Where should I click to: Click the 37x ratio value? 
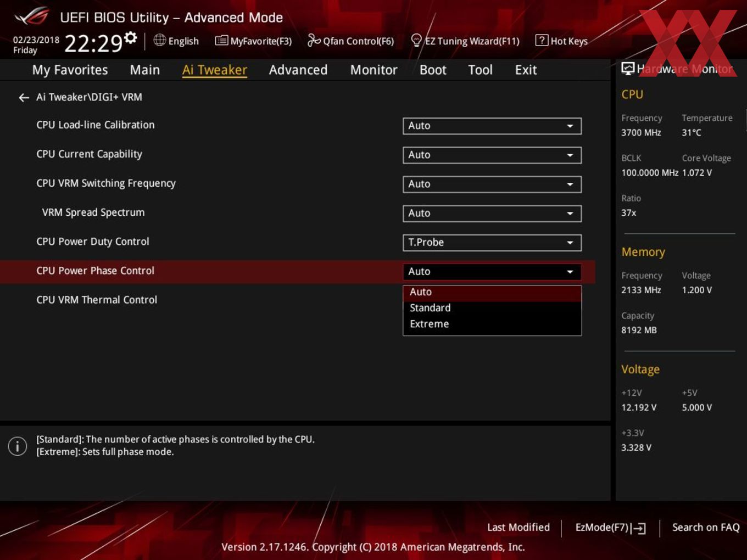(x=629, y=213)
